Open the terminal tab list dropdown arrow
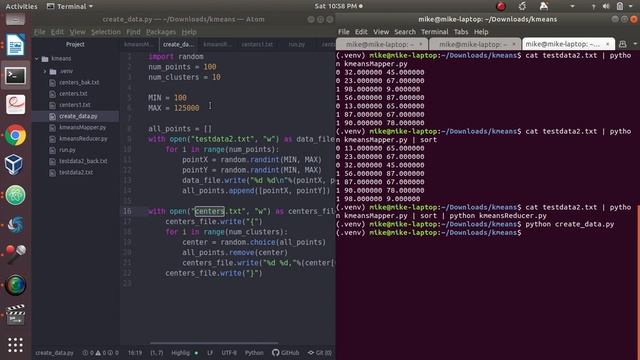 pyautogui.click(x=635, y=44)
